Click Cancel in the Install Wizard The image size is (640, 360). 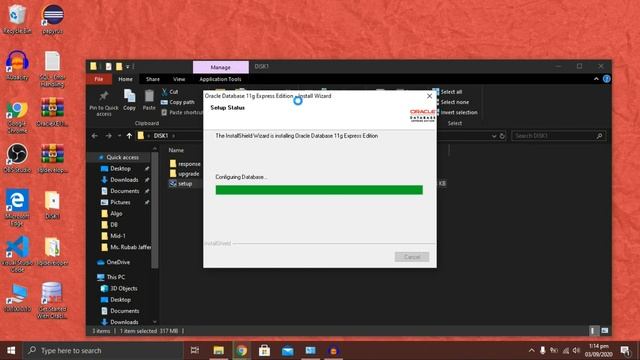pos(412,257)
